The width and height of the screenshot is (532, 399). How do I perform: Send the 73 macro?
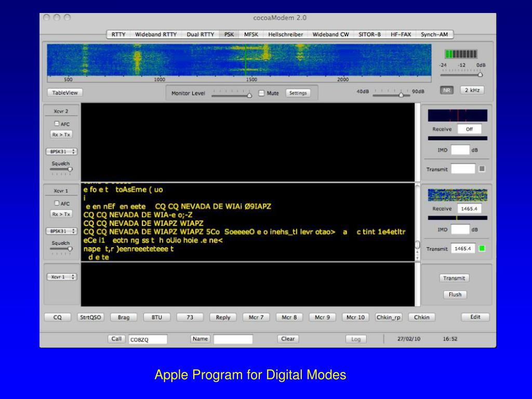(x=190, y=317)
